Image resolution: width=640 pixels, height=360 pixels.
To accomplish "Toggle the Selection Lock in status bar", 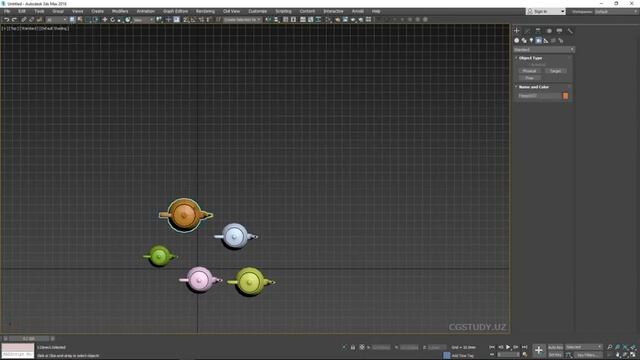I will [x=353, y=347].
